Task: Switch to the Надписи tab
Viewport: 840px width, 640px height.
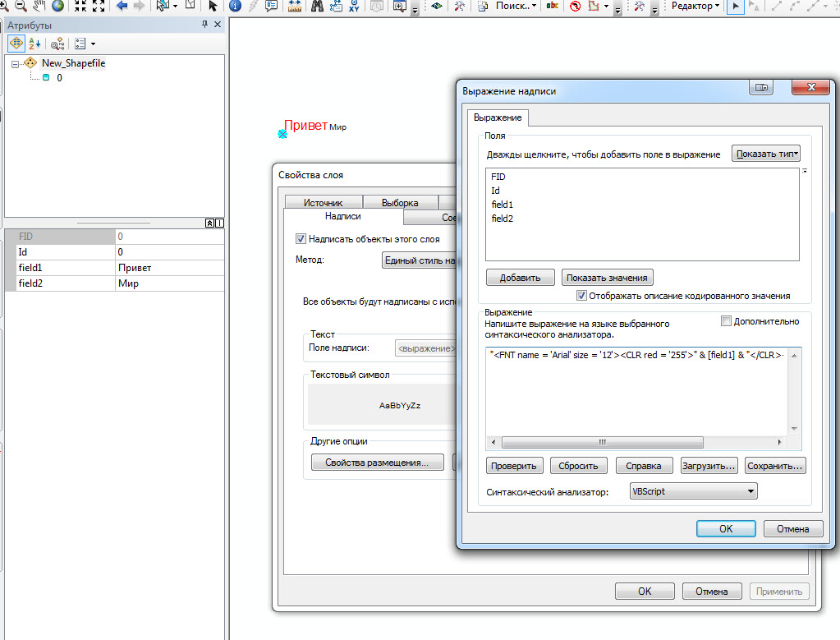Action: pyautogui.click(x=343, y=216)
